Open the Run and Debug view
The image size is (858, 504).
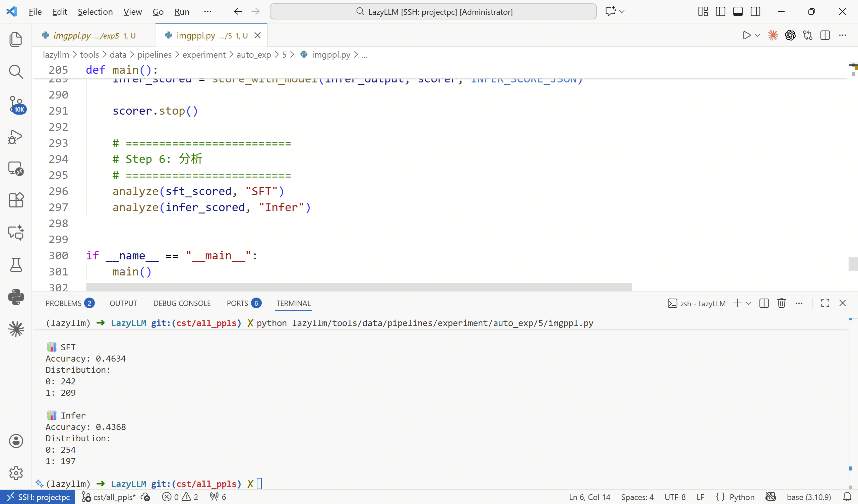(x=16, y=137)
